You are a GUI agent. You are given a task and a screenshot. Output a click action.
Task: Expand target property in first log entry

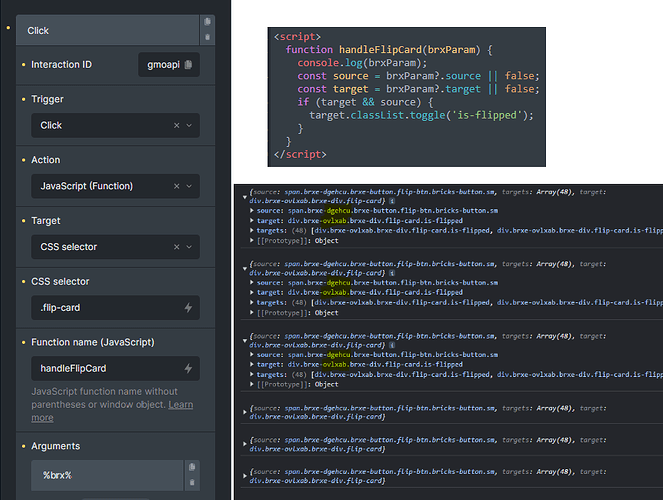(x=252, y=221)
